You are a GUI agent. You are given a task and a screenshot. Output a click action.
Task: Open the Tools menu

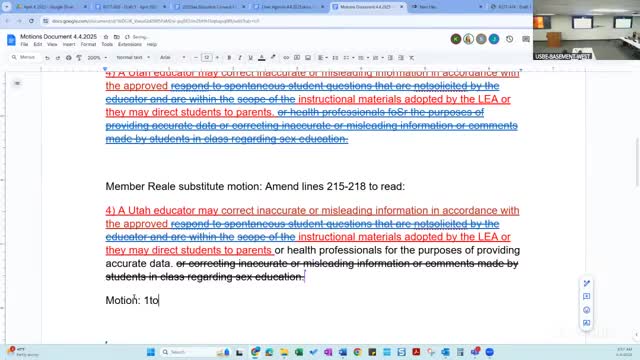[107, 44]
